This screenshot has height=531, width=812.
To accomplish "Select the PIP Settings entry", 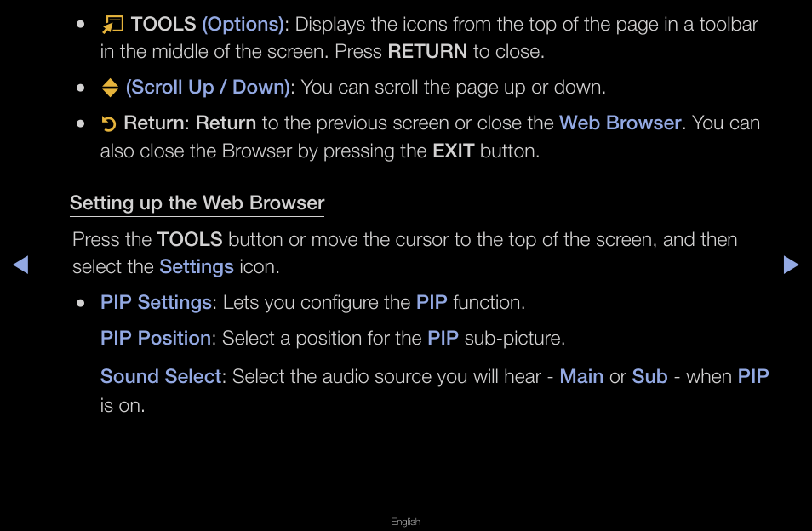I will [156, 302].
